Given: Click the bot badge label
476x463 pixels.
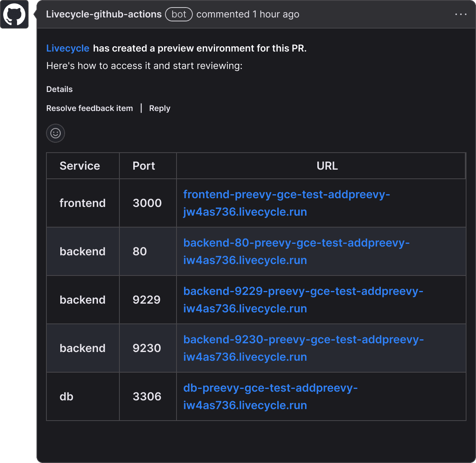Looking at the screenshot, I should coord(179,14).
